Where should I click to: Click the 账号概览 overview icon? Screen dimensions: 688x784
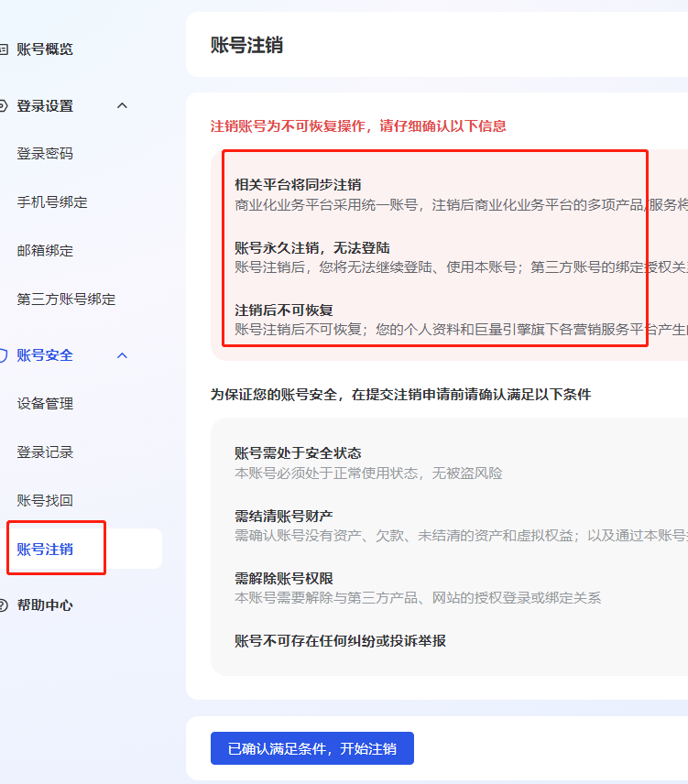coord(3,49)
